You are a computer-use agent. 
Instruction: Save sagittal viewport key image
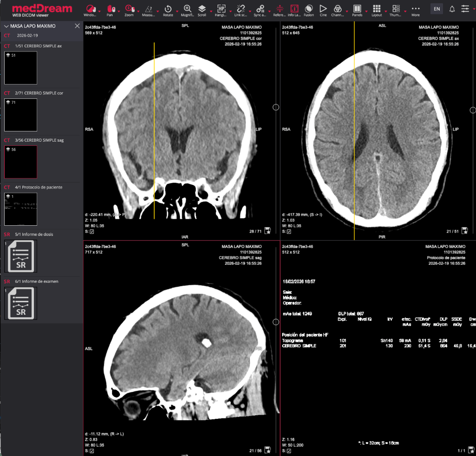267,450
